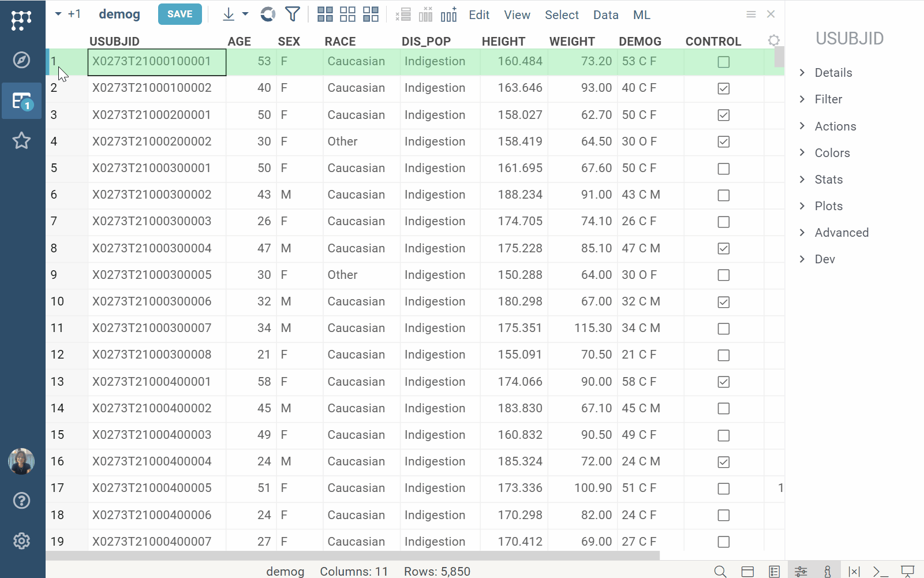Image resolution: width=924 pixels, height=578 pixels.
Task: Open the Settings gear in sidebar
Action: coord(21,541)
